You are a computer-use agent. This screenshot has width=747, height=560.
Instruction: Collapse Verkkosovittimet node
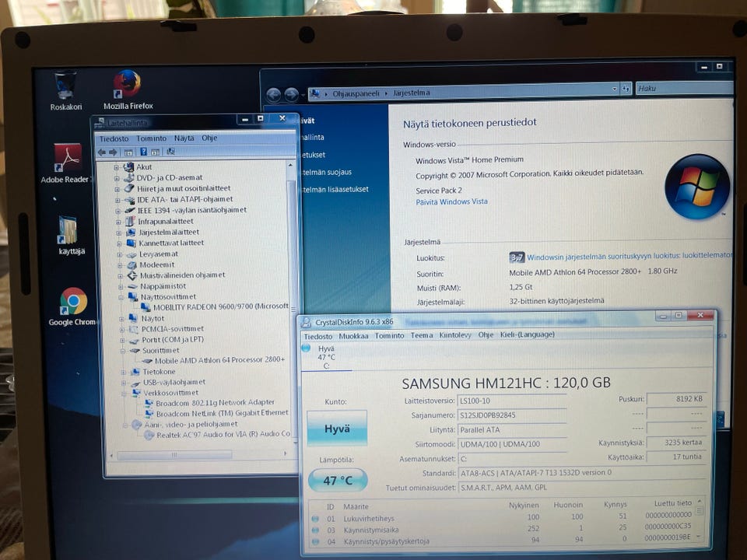pyautogui.click(x=124, y=394)
